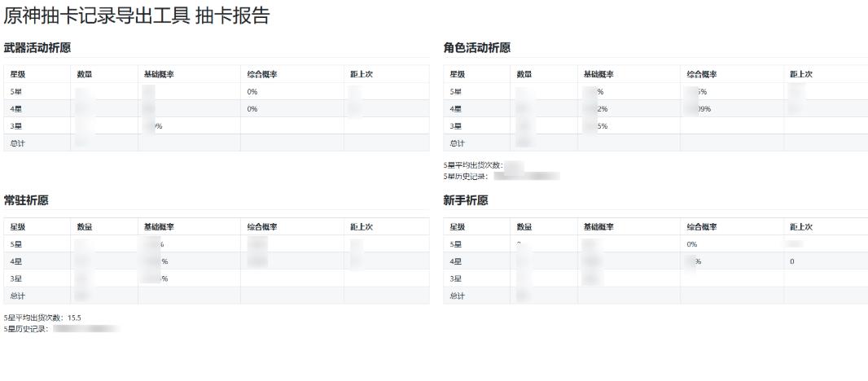Click 0% 综合概率 in 武器活动祈愿 4星 row
Screen dimensions: 868x381
tap(252, 109)
